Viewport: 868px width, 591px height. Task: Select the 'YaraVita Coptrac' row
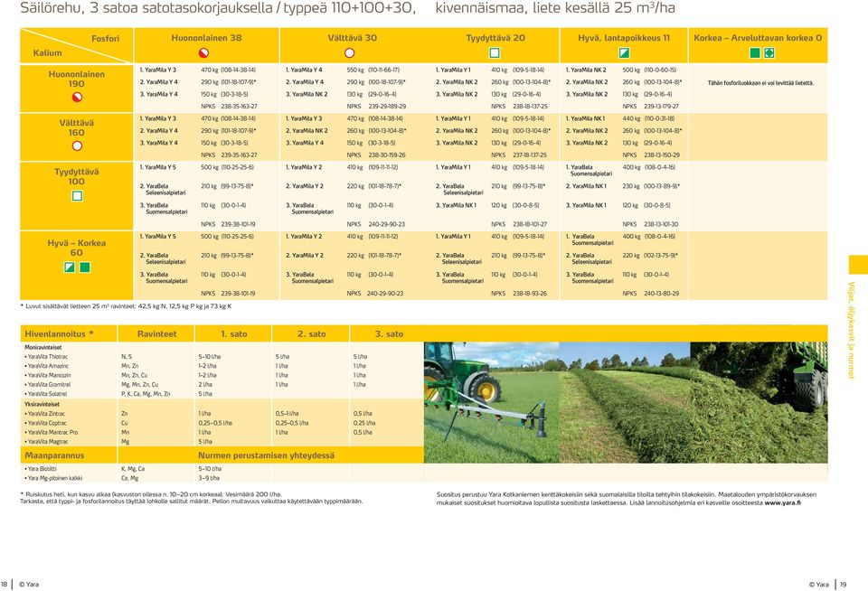click(222, 423)
